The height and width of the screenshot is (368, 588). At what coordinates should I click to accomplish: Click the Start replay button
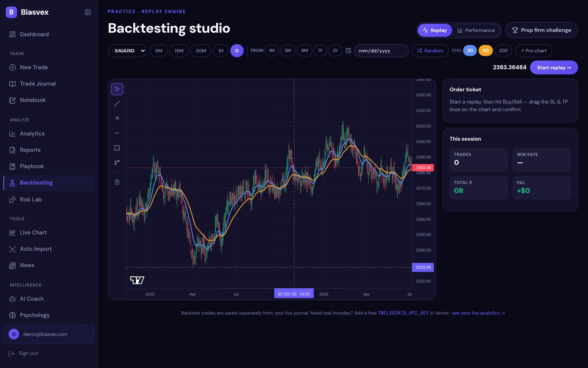pyautogui.click(x=554, y=68)
